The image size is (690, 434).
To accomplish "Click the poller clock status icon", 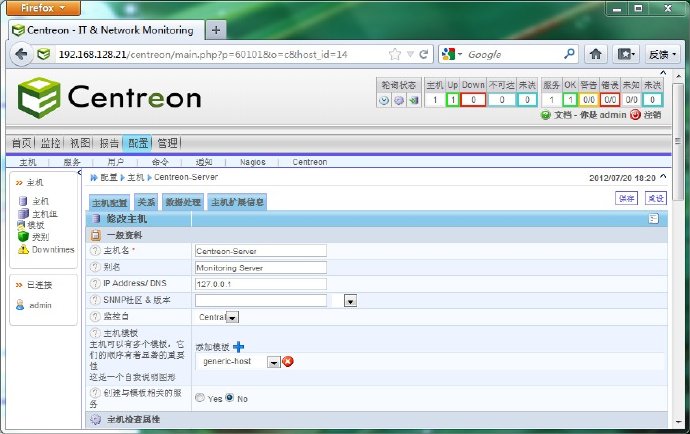I will (x=384, y=100).
